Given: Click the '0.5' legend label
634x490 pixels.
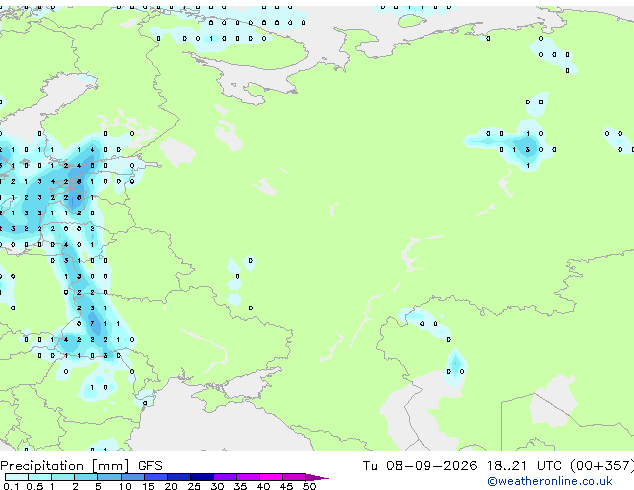Looking at the screenshot, I should click(34, 486).
